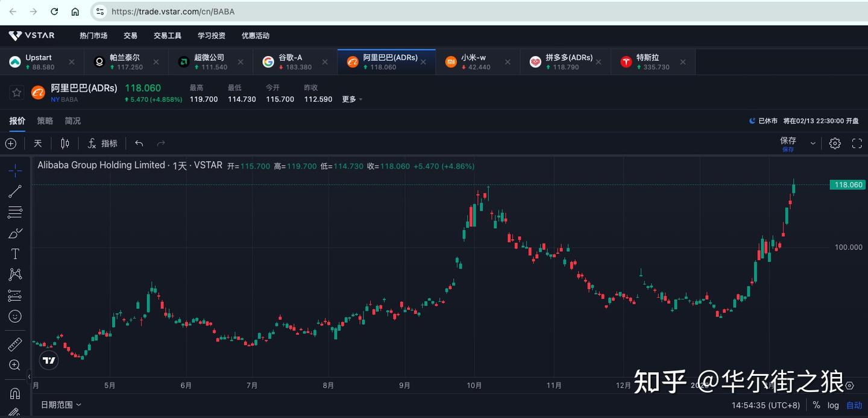
Task: Toggle the magnet snapping mode
Action: tap(15, 393)
